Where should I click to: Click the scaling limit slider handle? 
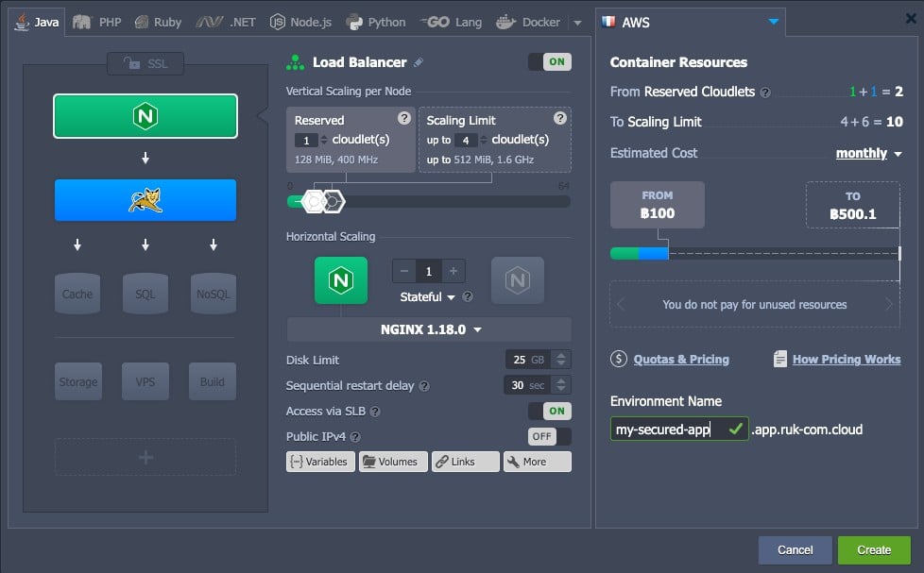334,202
